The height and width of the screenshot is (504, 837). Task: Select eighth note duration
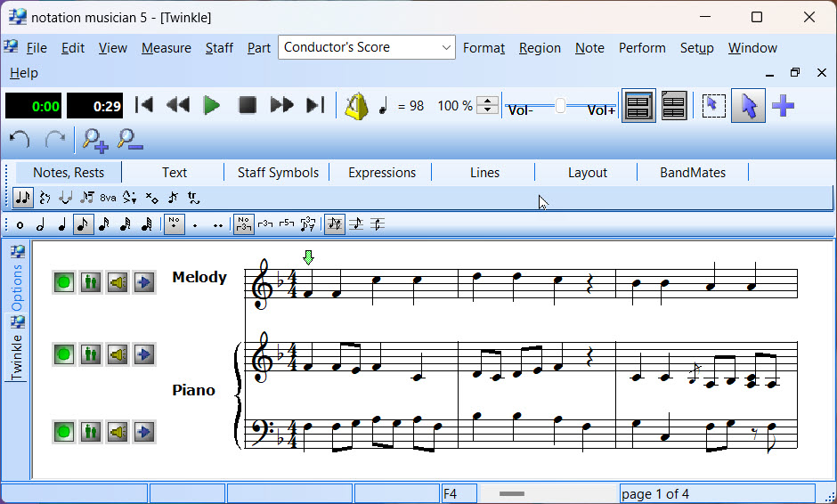[x=83, y=224]
